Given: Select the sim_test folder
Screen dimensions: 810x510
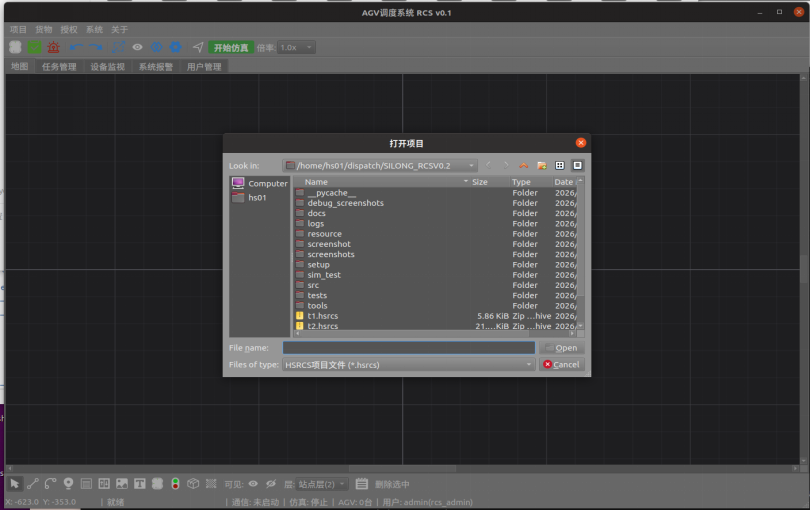Looking at the screenshot, I should pos(324,275).
